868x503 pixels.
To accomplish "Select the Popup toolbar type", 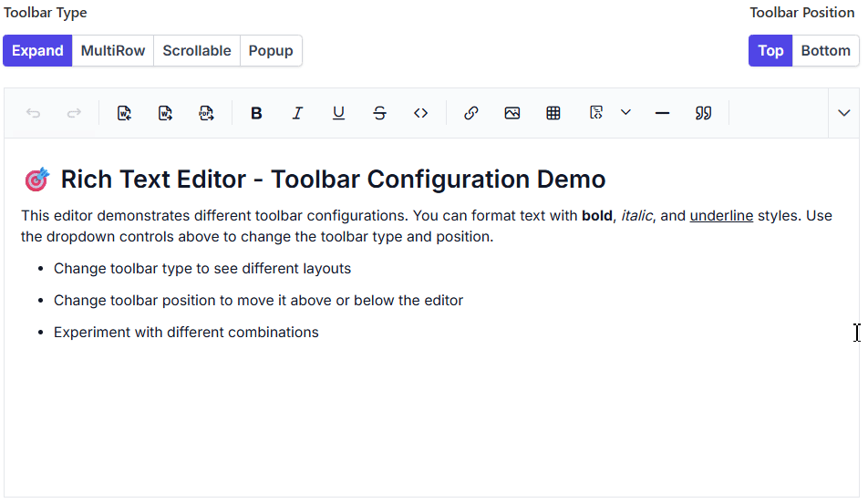I will coord(271,51).
